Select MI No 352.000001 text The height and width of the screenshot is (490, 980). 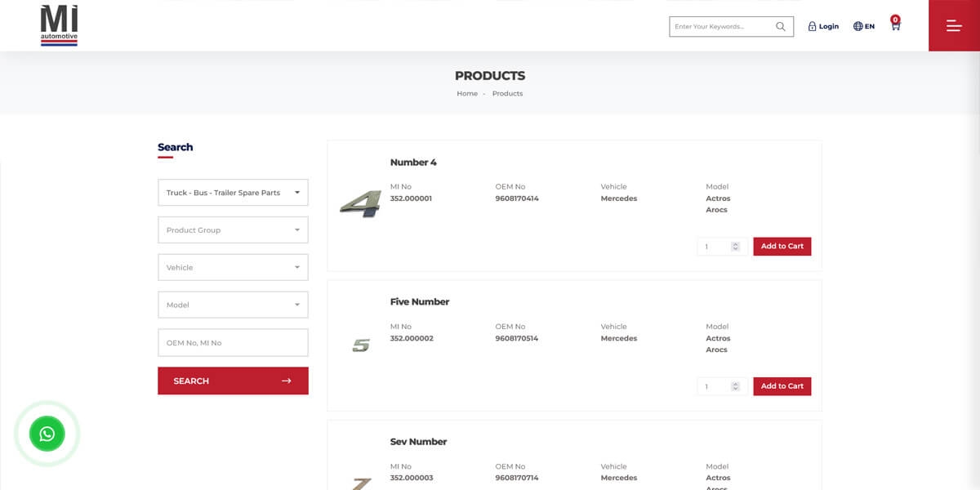point(411,198)
